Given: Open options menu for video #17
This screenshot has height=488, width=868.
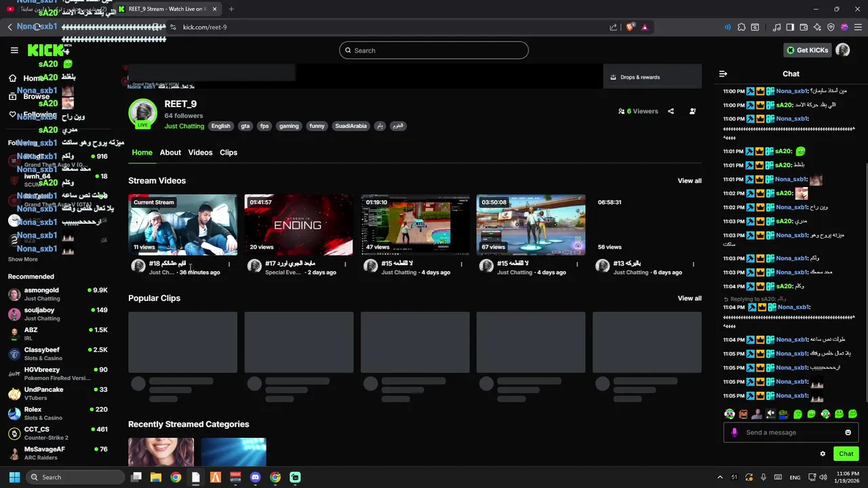Looking at the screenshot, I should tap(345, 264).
